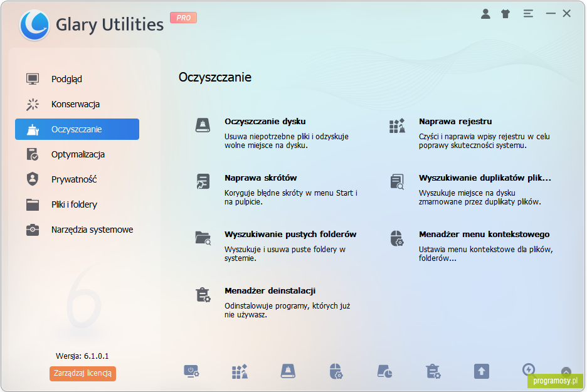Click the 'Usuwa niepotrzebne pliki' description
This screenshot has height=392, width=587.
(x=287, y=140)
